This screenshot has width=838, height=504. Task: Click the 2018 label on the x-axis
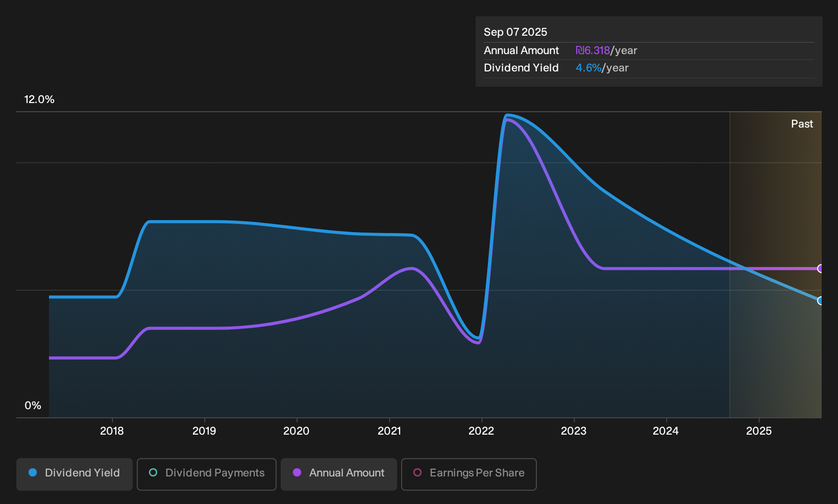pyautogui.click(x=112, y=431)
